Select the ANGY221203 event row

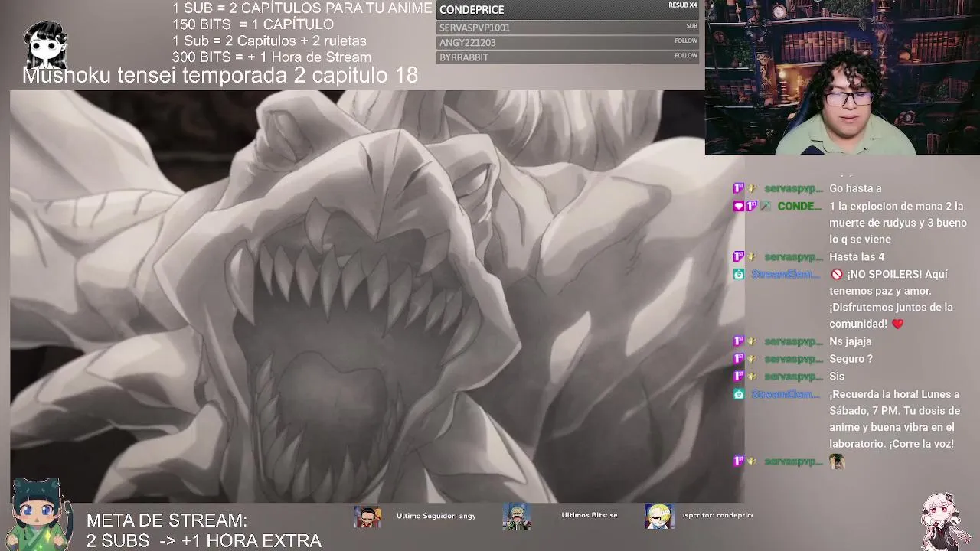click(568, 42)
